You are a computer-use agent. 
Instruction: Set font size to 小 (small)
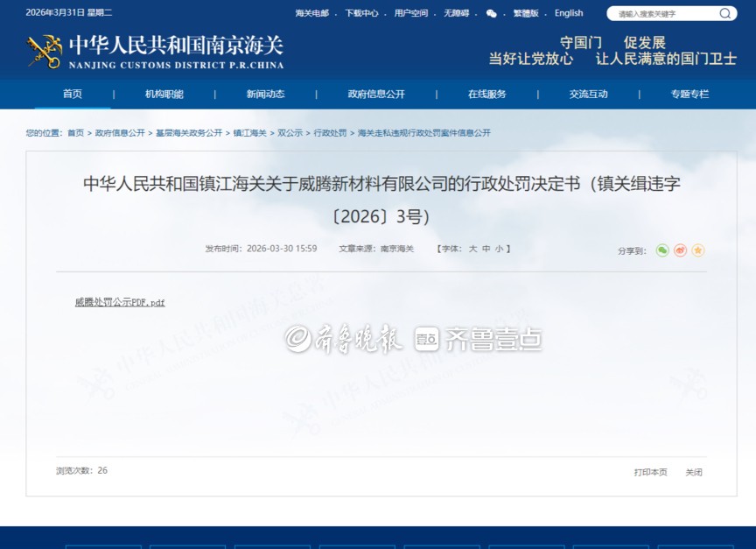click(499, 249)
